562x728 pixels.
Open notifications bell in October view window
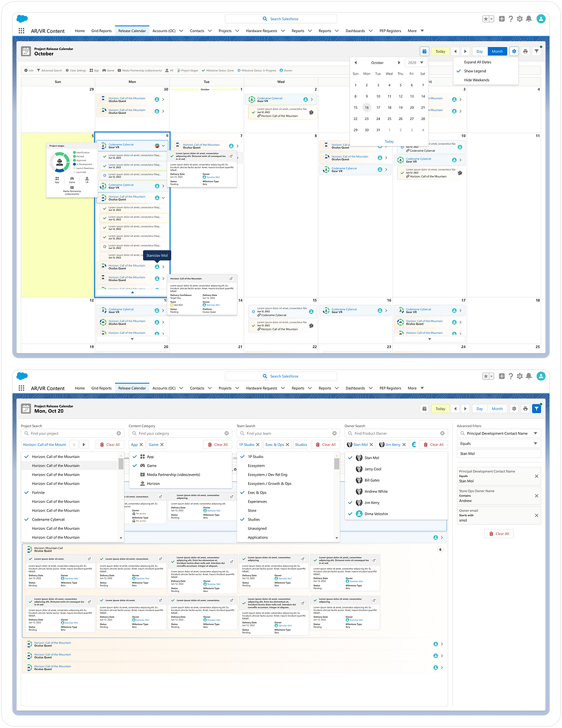click(x=529, y=19)
